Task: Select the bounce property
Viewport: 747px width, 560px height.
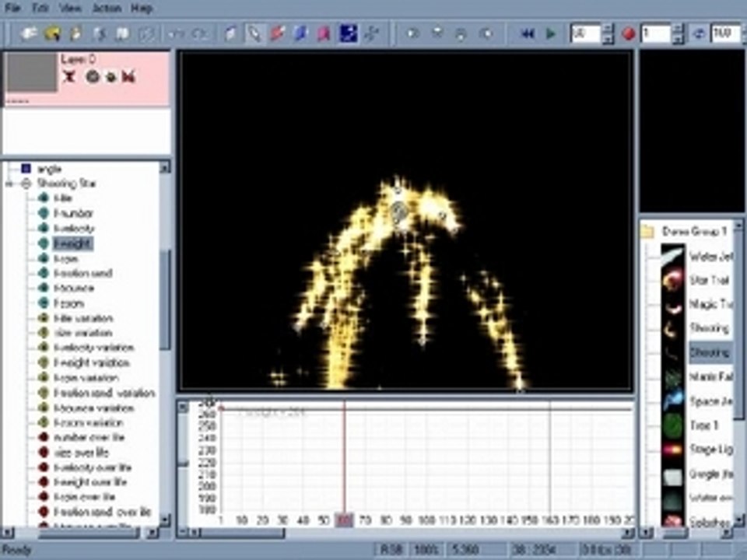Action: 73,288
